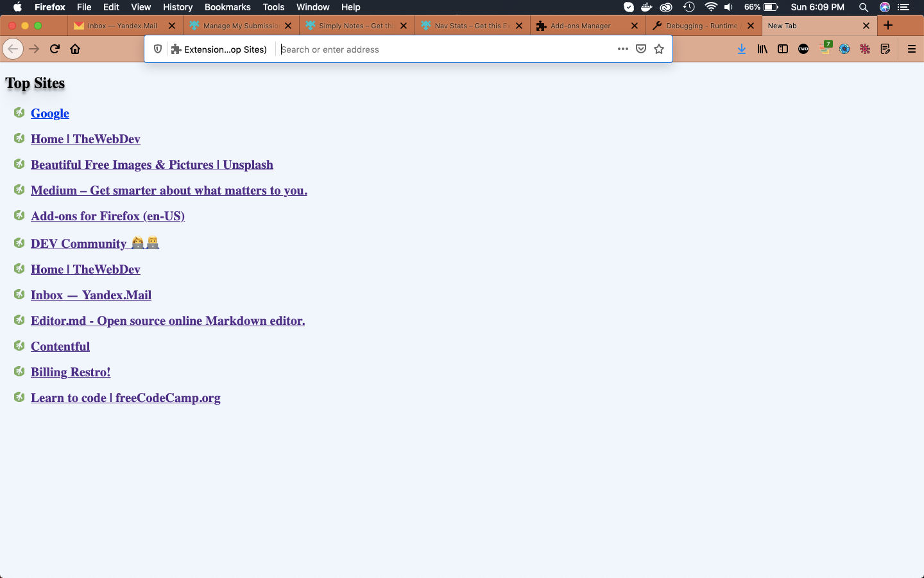Open macOS Spotlight search icon
The image size is (924, 578).
pyautogui.click(x=864, y=7)
